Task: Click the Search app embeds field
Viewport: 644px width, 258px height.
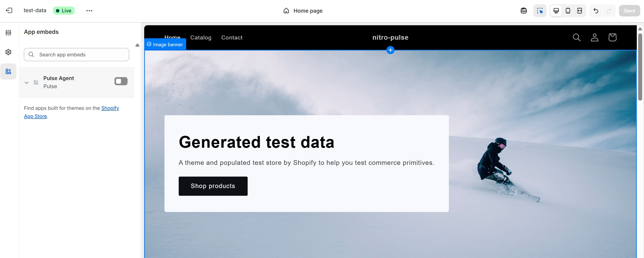Action: [x=76, y=55]
